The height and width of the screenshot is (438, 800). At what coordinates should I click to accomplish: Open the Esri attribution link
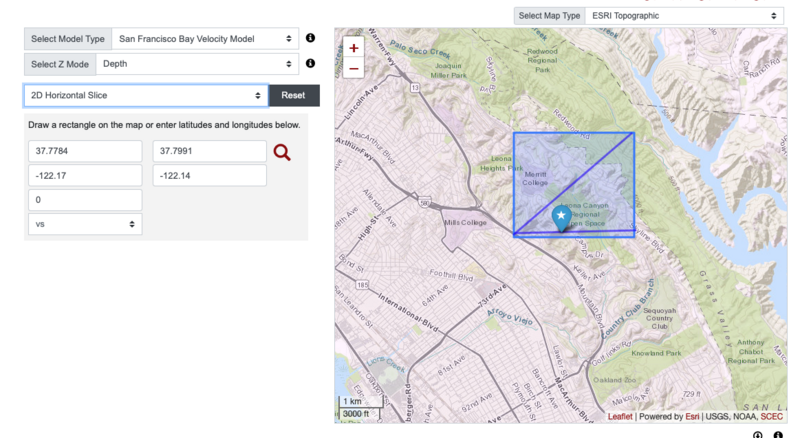coord(692,417)
